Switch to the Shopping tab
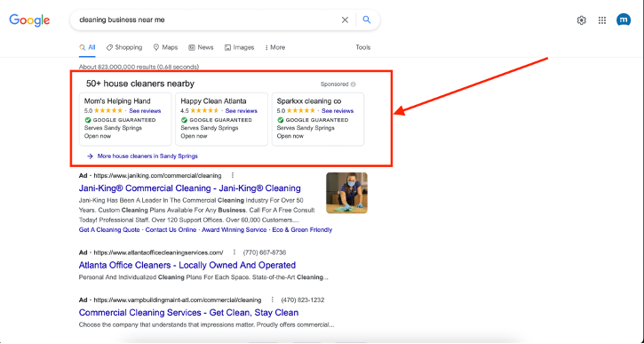 coord(124,47)
